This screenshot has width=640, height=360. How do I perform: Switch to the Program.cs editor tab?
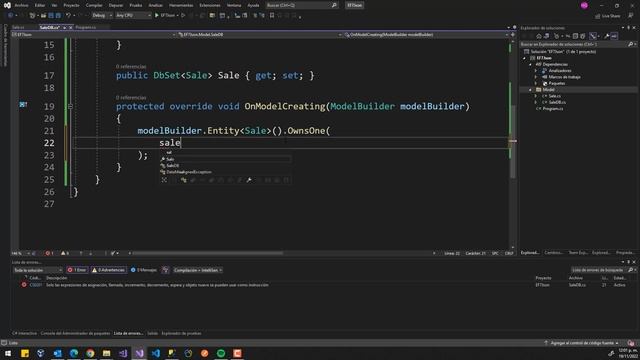coord(86,27)
